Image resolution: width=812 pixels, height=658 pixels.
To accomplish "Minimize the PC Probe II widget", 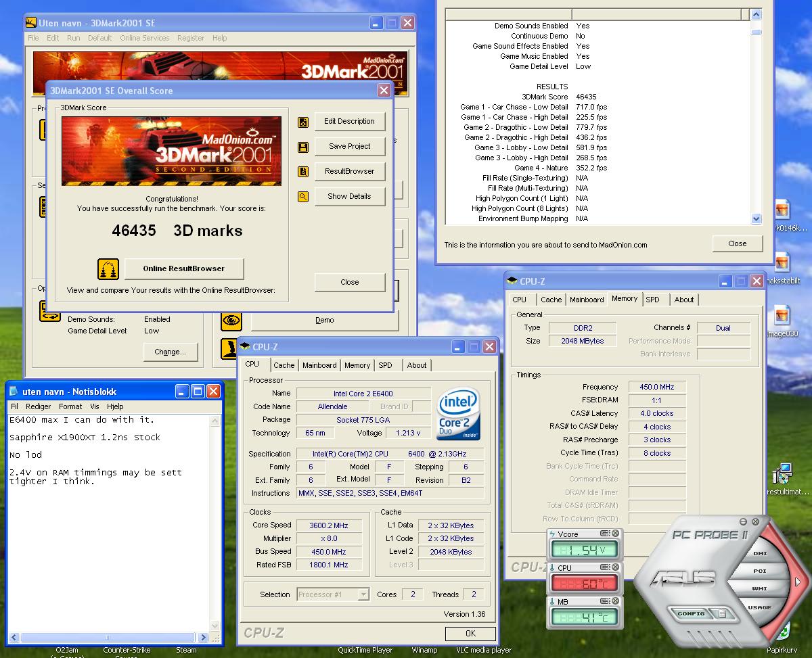I will [744, 522].
